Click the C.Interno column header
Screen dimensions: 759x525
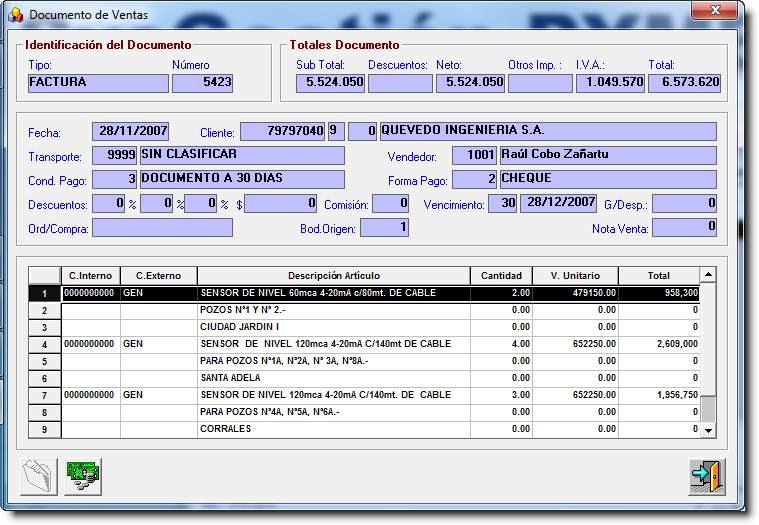click(x=91, y=276)
